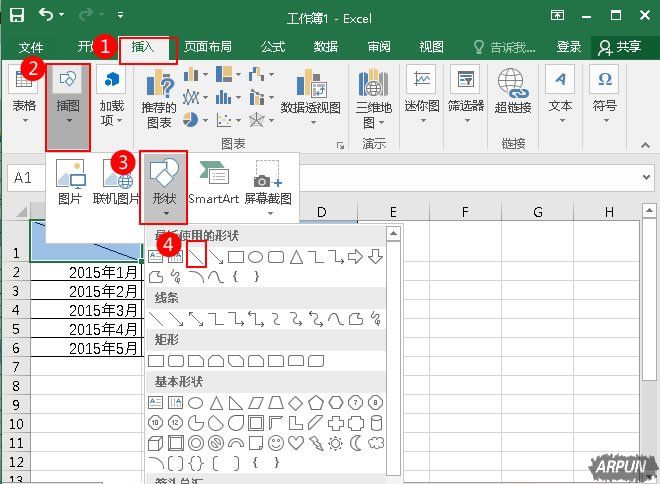Click Recommended Charts (推荐的图表)

159,99
